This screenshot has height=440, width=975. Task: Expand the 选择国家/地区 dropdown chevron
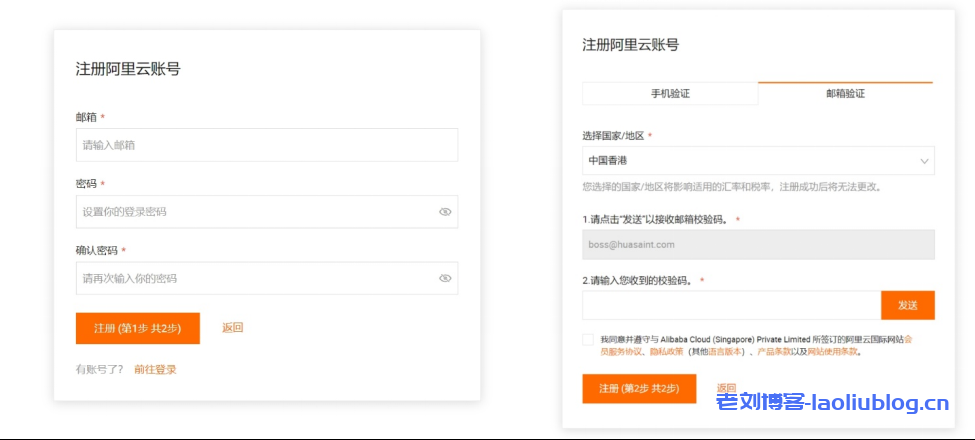pyautogui.click(x=924, y=161)
